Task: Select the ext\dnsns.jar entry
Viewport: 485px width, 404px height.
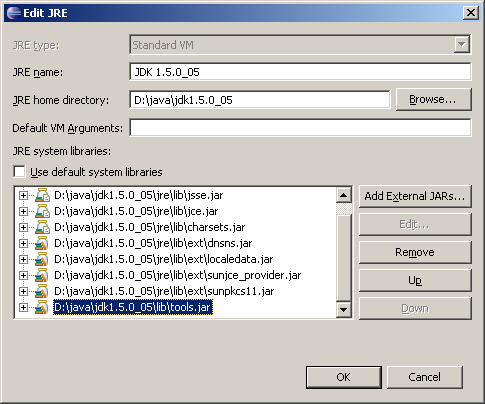Action: [153, 243]
